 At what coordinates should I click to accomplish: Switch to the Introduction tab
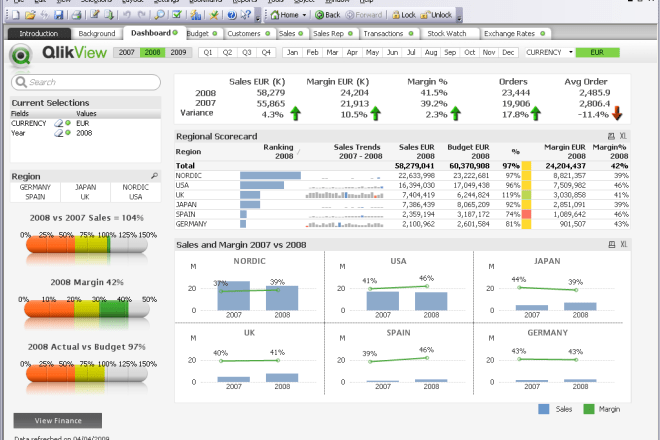[x=39, y=33]
